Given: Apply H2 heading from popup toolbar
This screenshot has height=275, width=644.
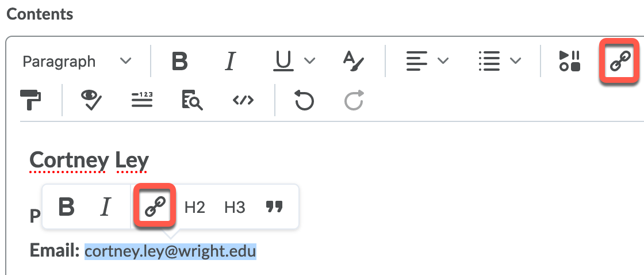Looking at the screenshot, I should tap(195, 207).
